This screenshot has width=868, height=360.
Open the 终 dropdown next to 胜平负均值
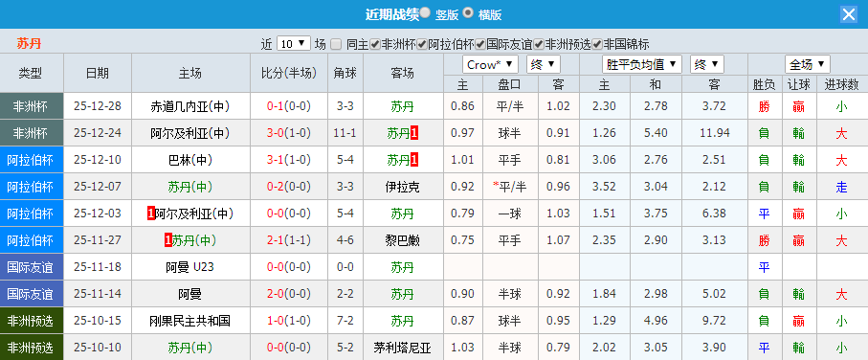[x=707, y=64]
